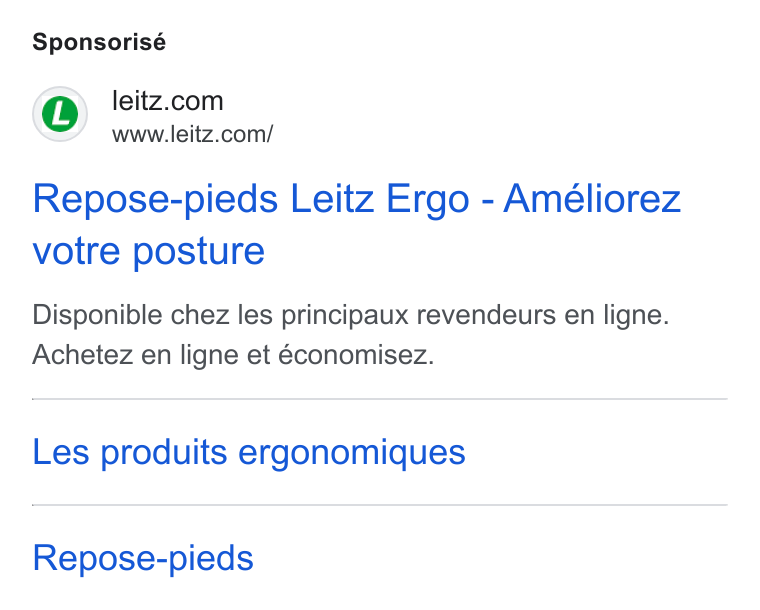Click 'revendeurs en ligne' in the description
The image size is (760, 610).
tap(543, 315)
